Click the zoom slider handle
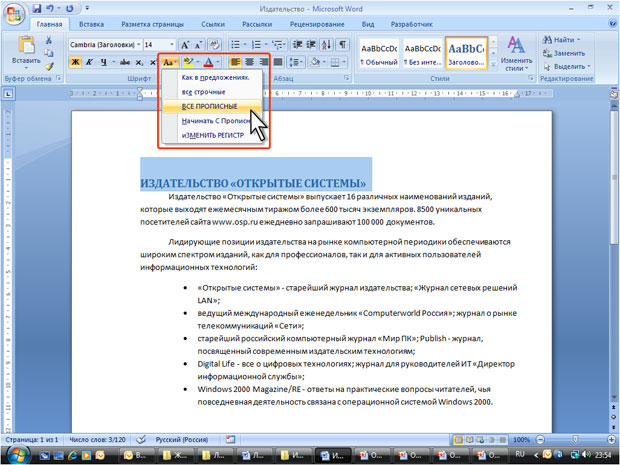The height and width of the screenshot is (465, 620). tap(575, 440)
